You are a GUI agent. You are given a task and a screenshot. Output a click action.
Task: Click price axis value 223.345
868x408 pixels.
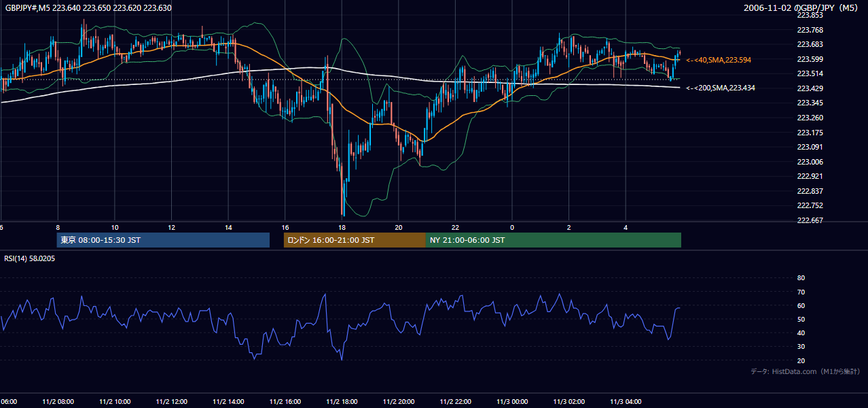(x=810, y=103)
